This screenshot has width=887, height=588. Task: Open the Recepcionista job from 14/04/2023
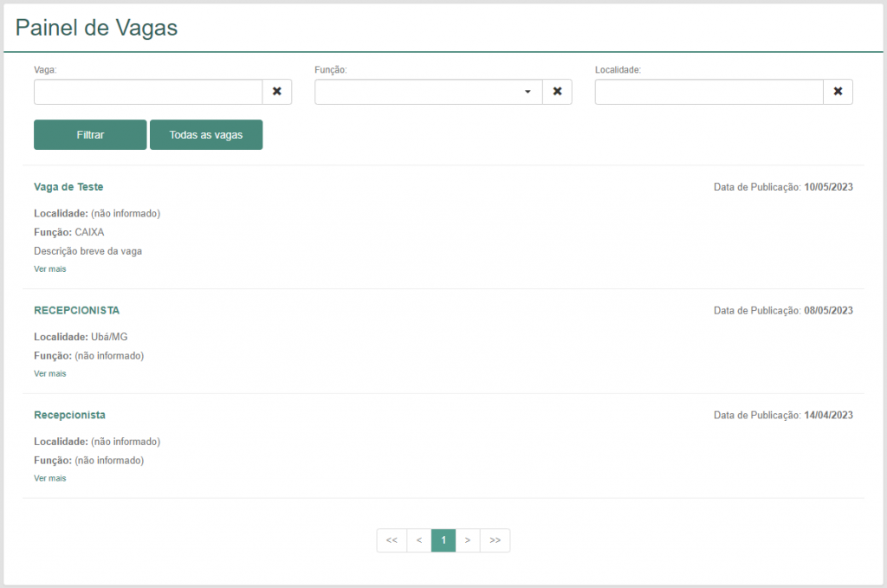(69, 415)
